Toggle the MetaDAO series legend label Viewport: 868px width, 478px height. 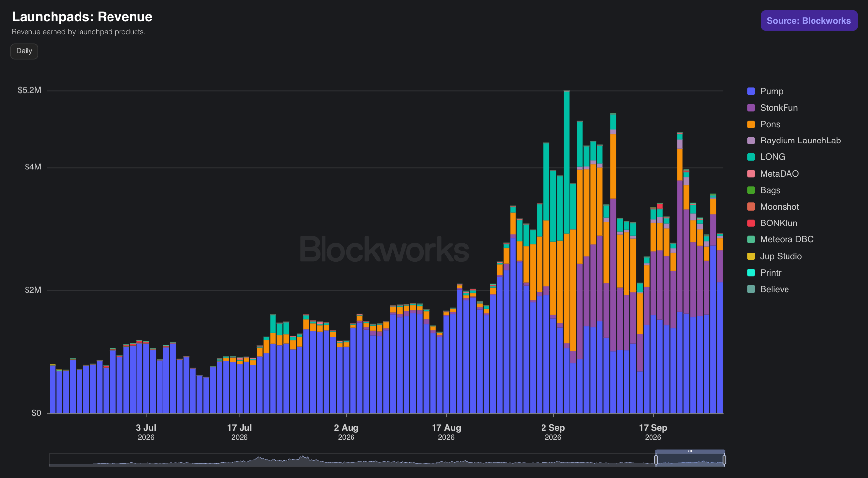(x=780, y=174)
